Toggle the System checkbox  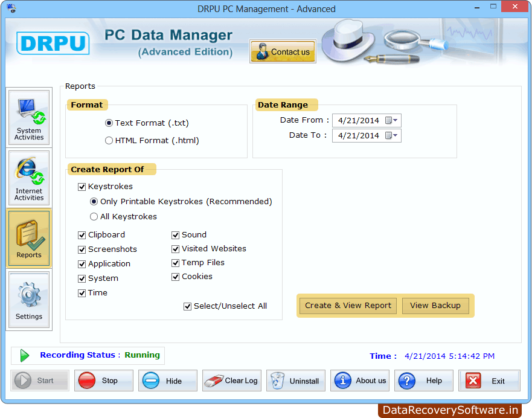point(82,278)
